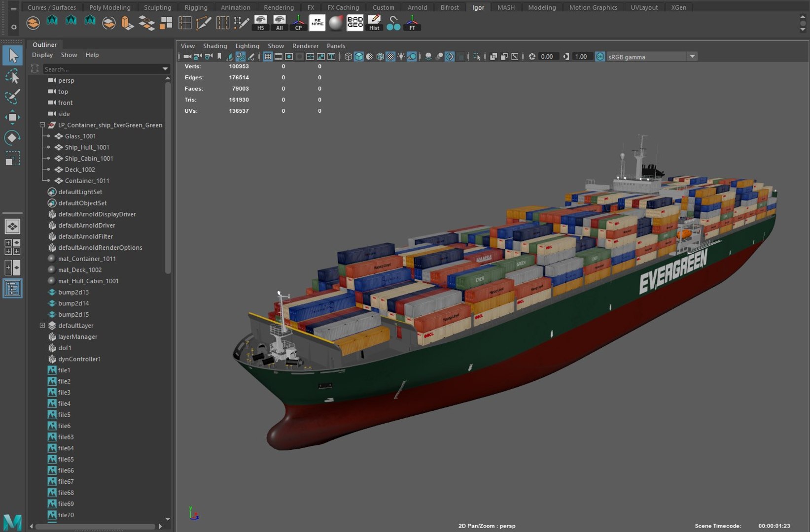The image size is (810, 532).
Task: Open the sRGB gamma dropdown
Action: coord(692,57)
